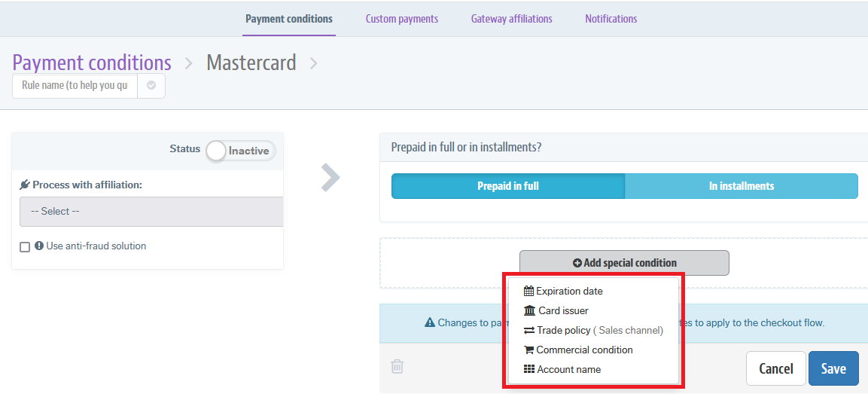The height and width of the screenshot is (394, 868).
Task: Focus the Rule name input field
Action: coord(75,86)
